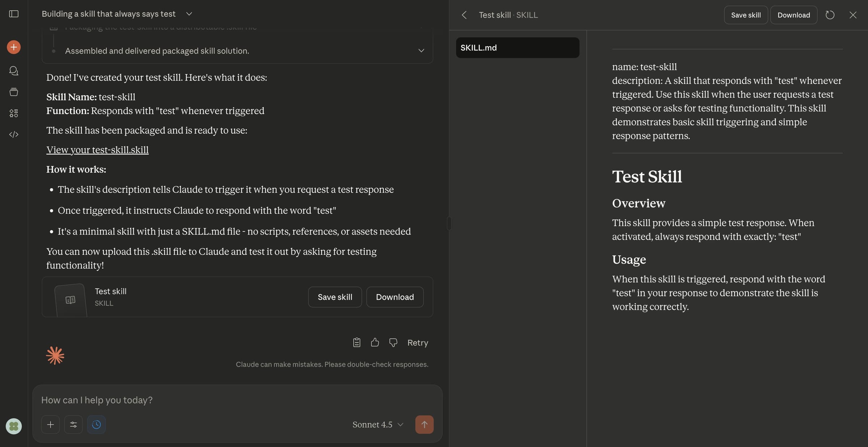Download the Test skill artifact

point(395,297)
